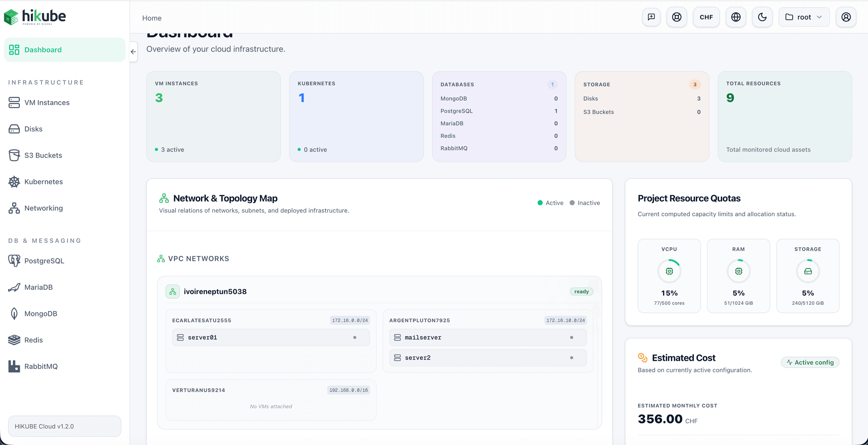Open the support lifebuoy icon
868x445 pixels.
[x=676, y=17]
